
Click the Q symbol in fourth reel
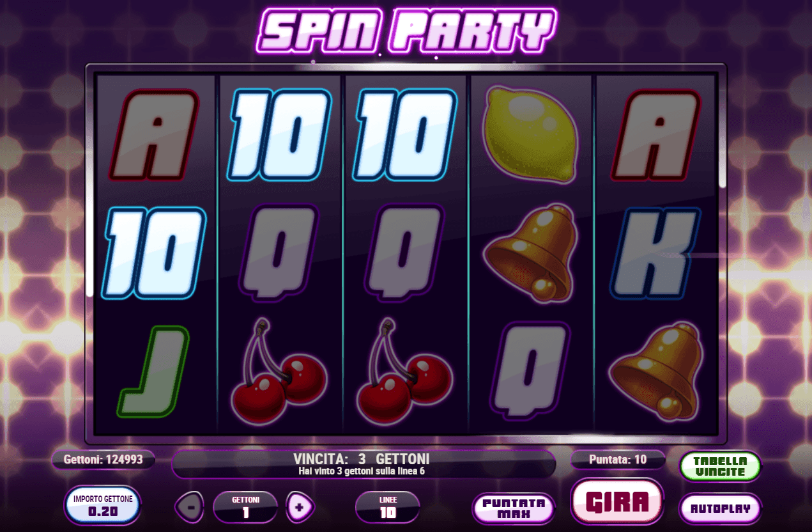click(x=530, y=370)
